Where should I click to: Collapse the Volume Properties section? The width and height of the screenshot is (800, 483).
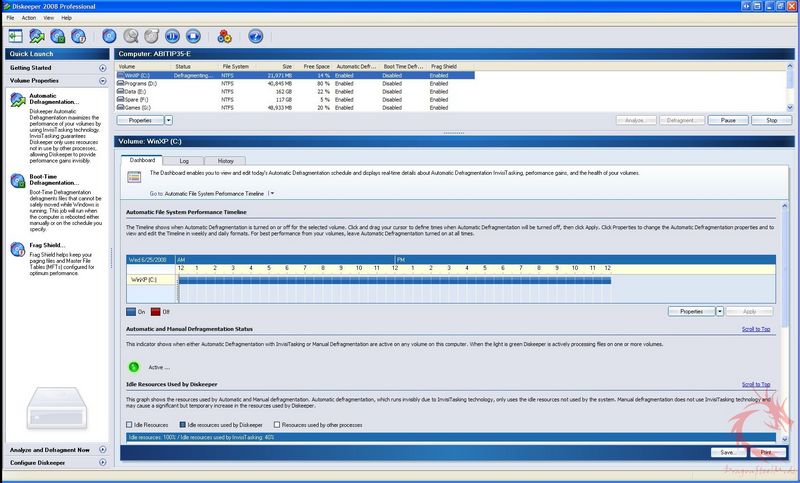pyautogui.click(x=102, y=80)
